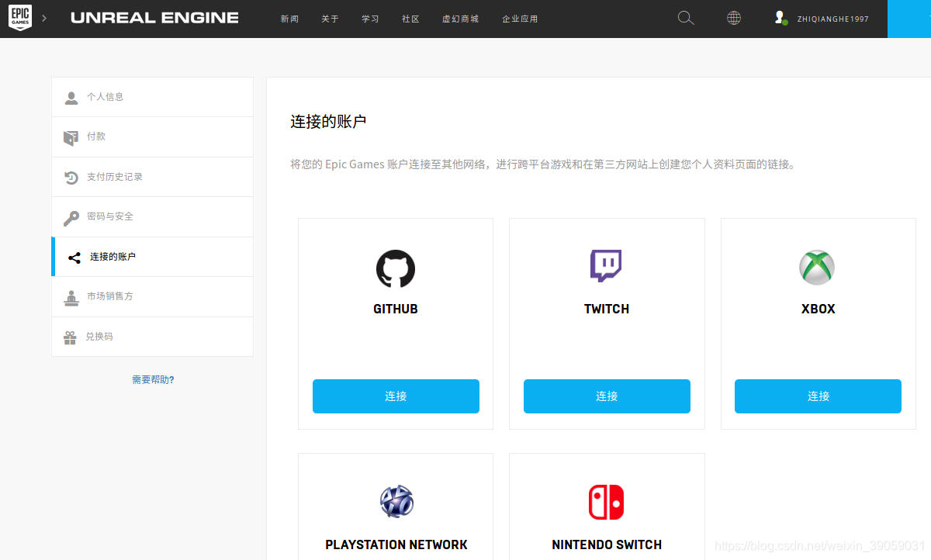The height and width of the screenshot is (560, 931).
Task: Click the NINTENDO SWITCH card title
Action: [x=607, y=544]
